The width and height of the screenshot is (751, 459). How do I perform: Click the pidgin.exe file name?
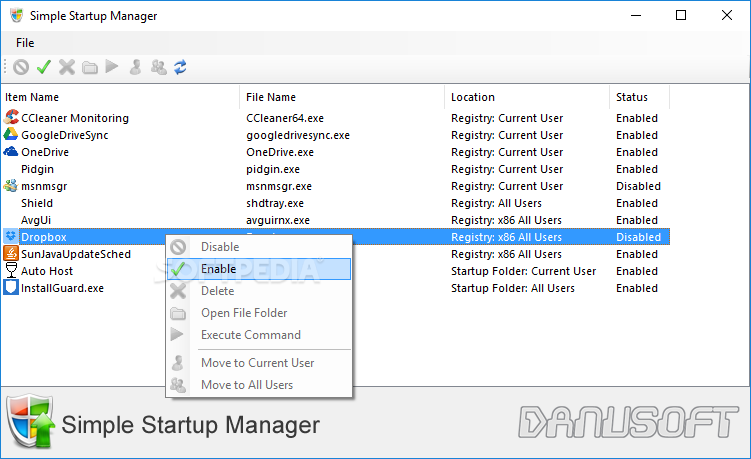[273, 169]
